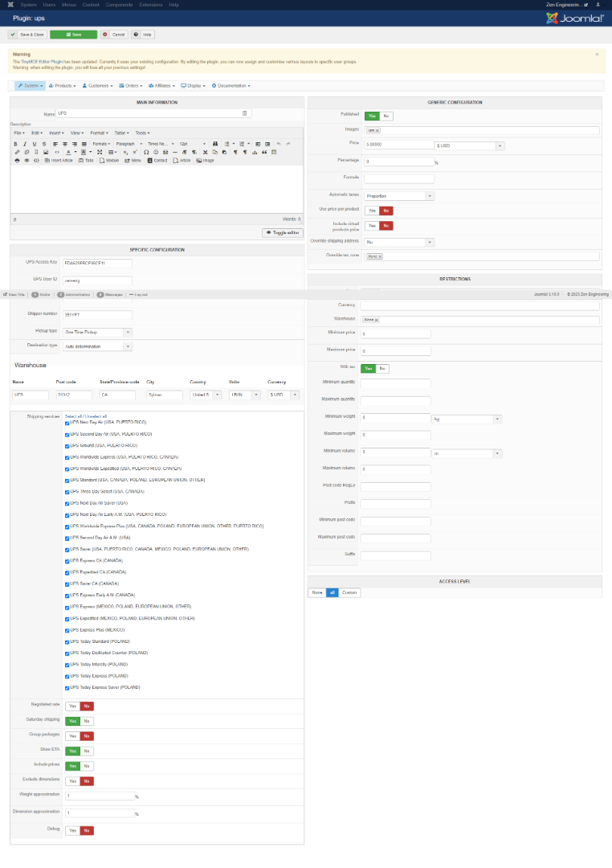Undo the last edit in the editor
The image size is (612, 868).
(279, 144)
